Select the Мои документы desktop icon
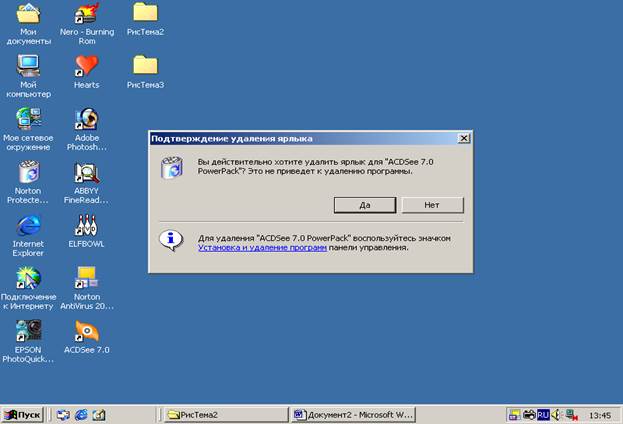This screenshot has width=623, height=424. click(x=28, y=24)
